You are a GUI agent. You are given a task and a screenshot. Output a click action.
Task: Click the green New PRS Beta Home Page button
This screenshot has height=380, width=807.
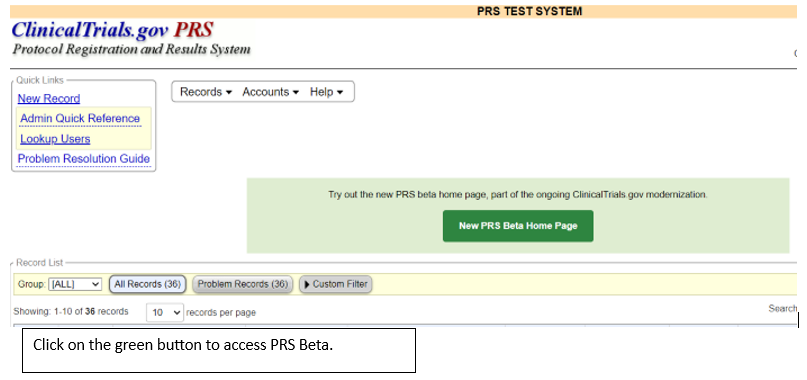[518, 226]
